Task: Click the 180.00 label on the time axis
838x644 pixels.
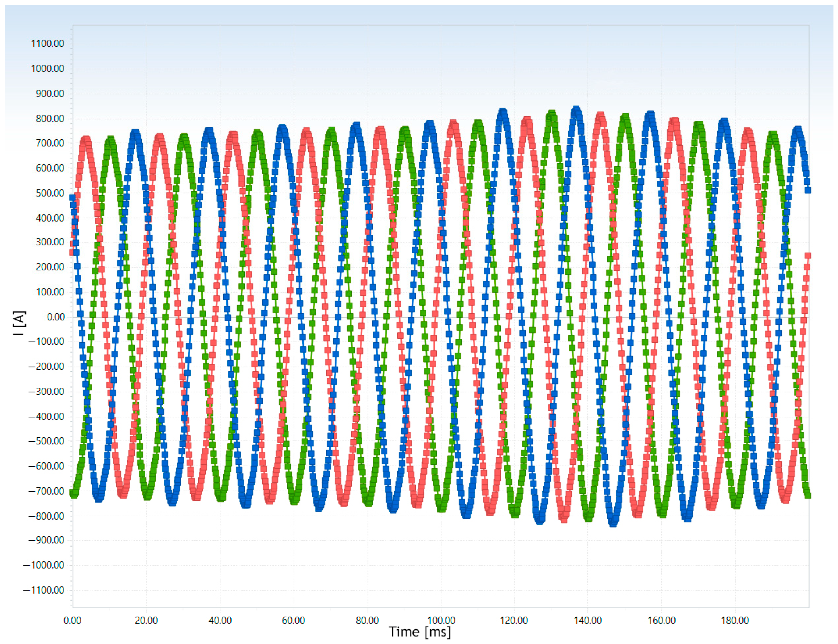Action: coord(735,620)
